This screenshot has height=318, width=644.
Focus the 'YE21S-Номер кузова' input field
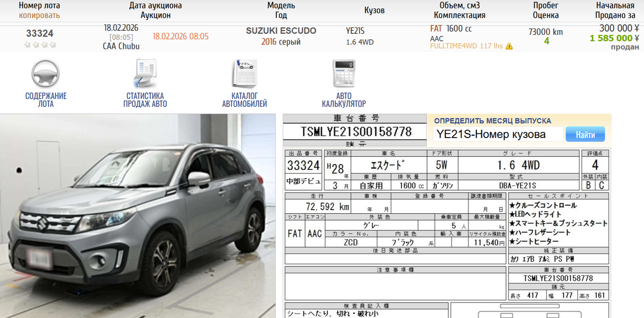(498, 134)
